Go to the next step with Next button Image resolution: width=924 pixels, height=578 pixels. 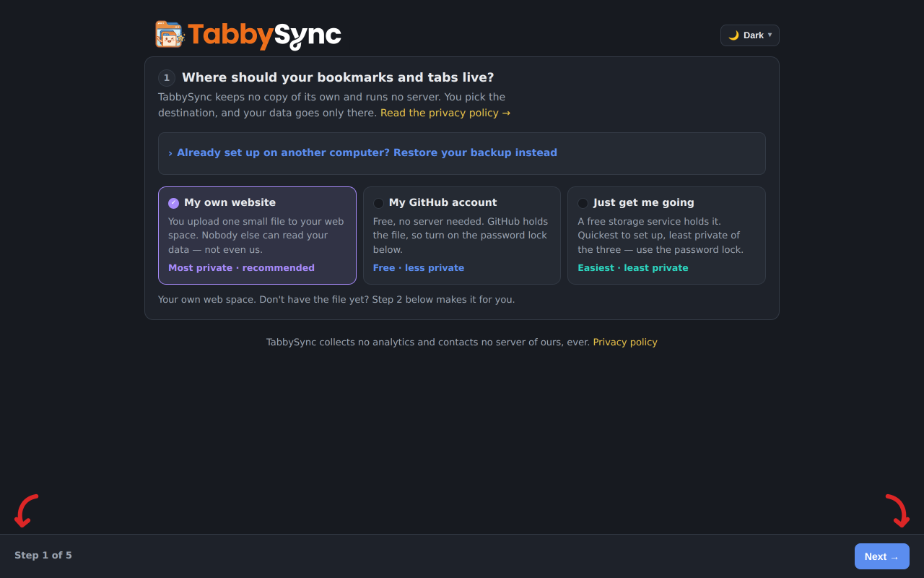[881, 556]
